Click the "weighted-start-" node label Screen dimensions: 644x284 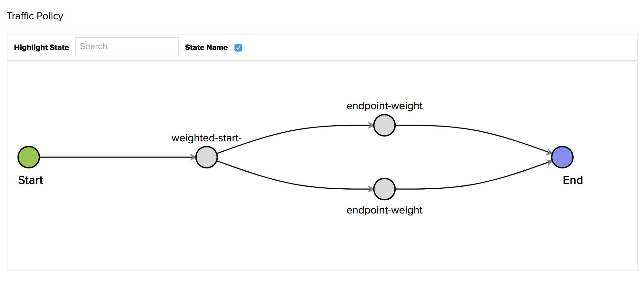click(206, 138)
